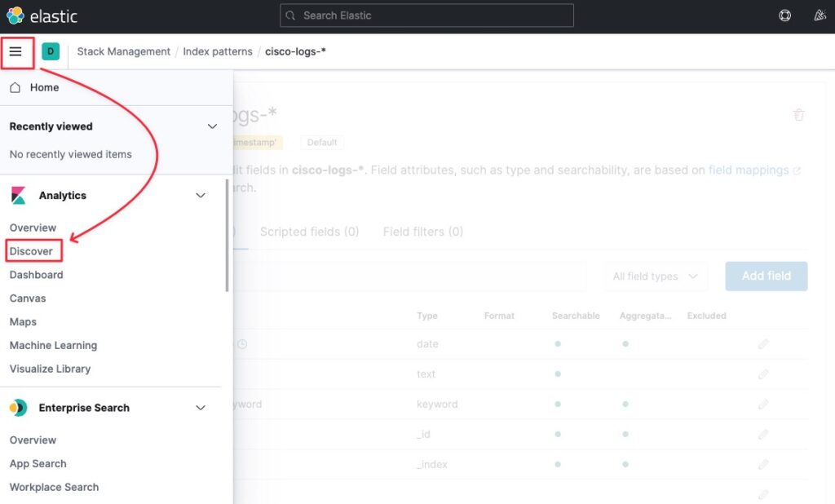Click the fields search box
The image size is (835, 504).
tap(409, 276)
